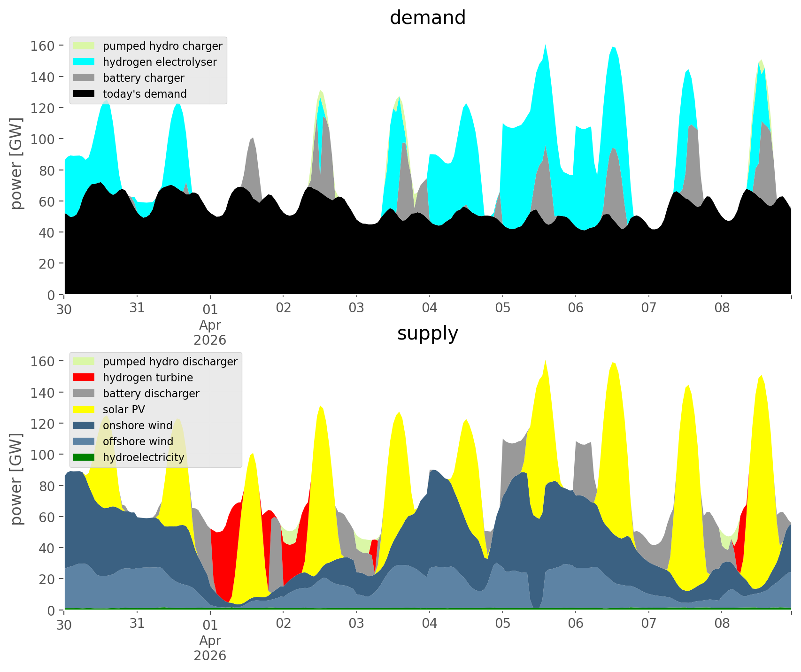The width and height of the screenshot is (801, 672).
Task: Select the pumped hydro discharger legend swatch
Action: pos(84,362)
